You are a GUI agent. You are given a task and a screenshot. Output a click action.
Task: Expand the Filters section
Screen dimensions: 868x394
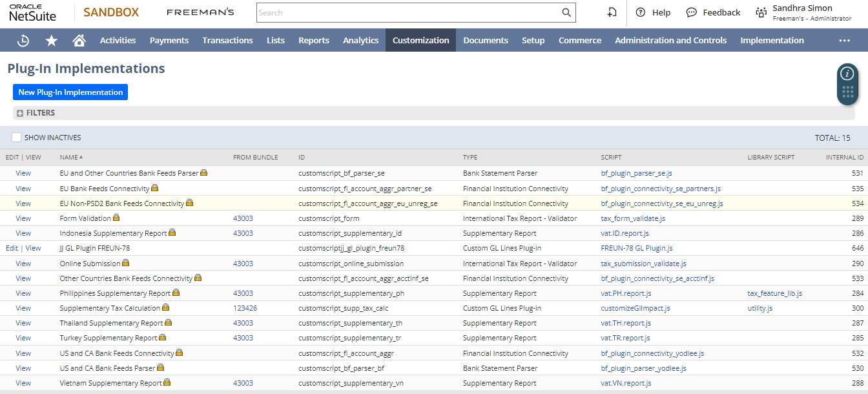coord(20,113)
